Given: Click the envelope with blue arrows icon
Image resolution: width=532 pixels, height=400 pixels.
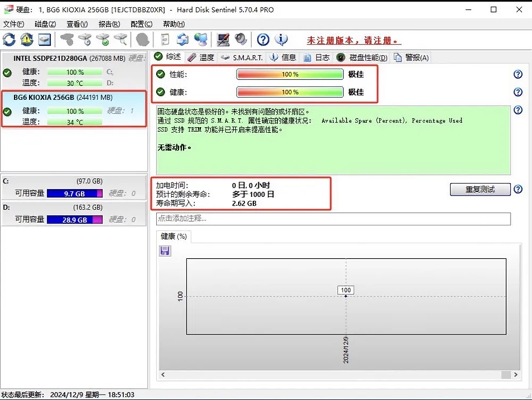Looking at the screenshot, I should pyautogui.click(x=182, y=40).
